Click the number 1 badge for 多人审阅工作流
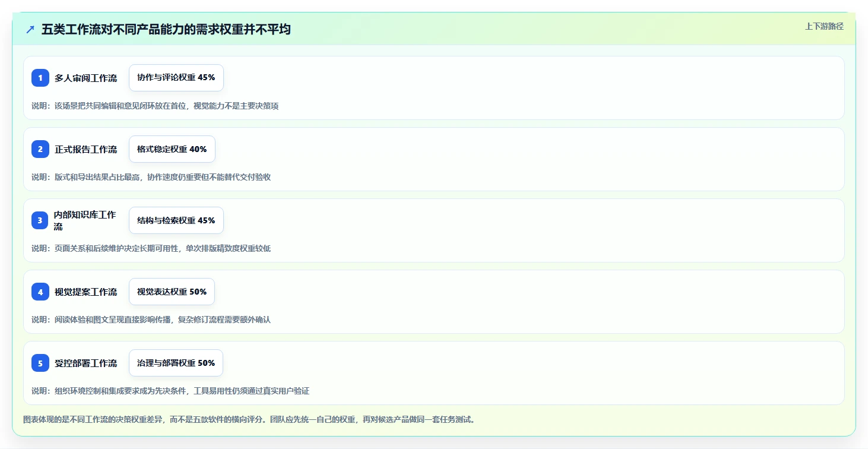The width and height of the screenshot is (868, 449). pos(40,78)
